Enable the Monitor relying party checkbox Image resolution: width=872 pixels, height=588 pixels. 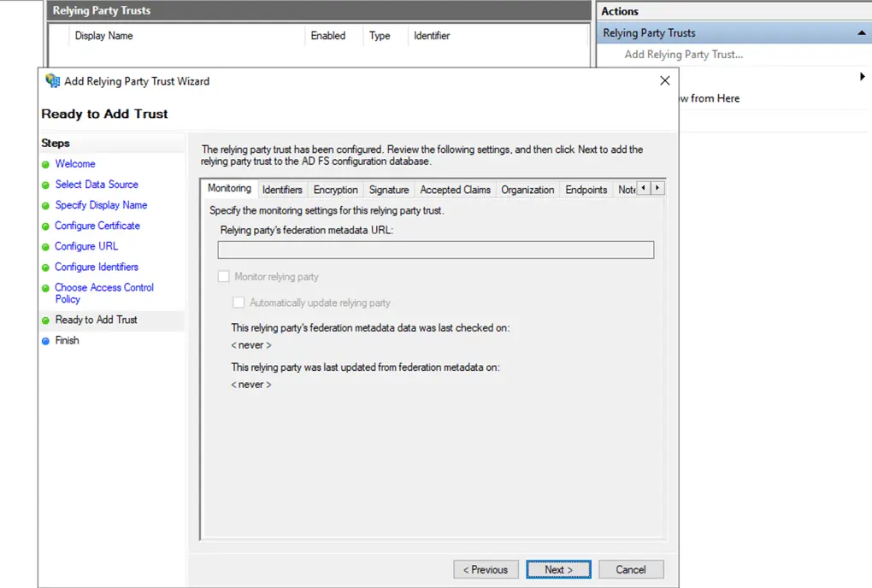[224, 277]
